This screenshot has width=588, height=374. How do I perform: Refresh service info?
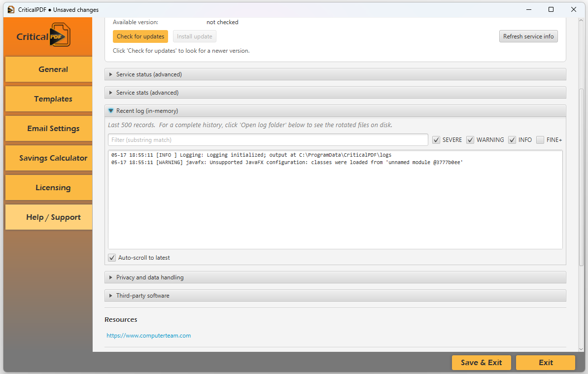coord(528,36)
